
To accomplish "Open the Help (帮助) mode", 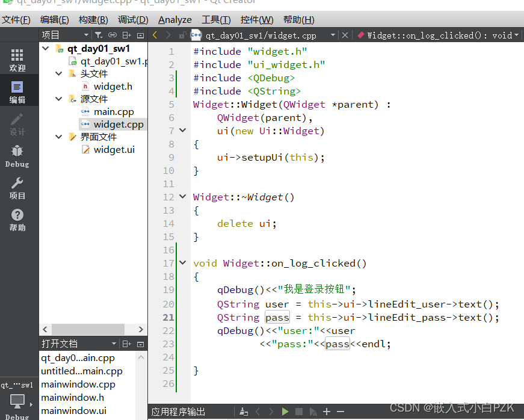I will coord(17,220).
